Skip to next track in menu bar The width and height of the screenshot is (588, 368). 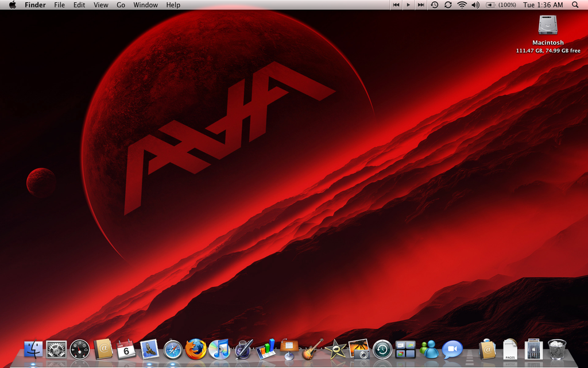tap(421, 5)
